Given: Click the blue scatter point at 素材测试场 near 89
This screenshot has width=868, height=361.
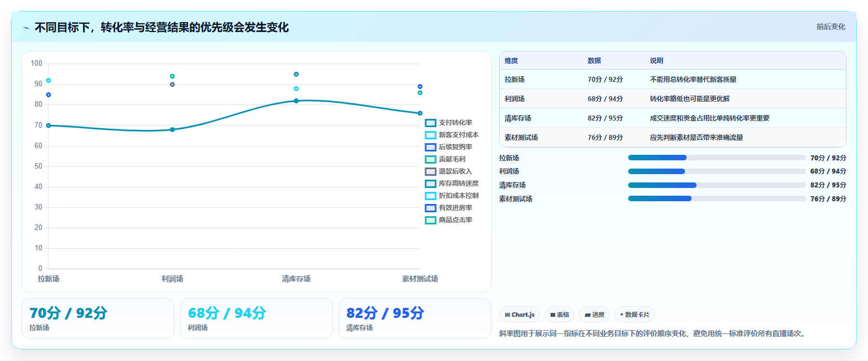Looking at the screenshot, I should point(420,87).
